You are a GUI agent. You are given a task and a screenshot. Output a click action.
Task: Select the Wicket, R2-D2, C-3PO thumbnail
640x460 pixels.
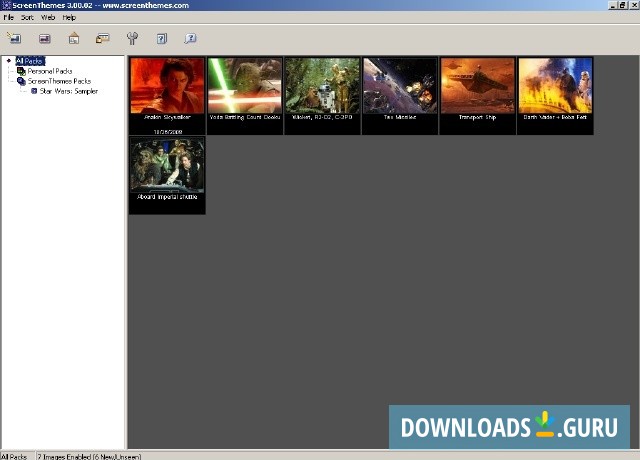pos(322,96)
